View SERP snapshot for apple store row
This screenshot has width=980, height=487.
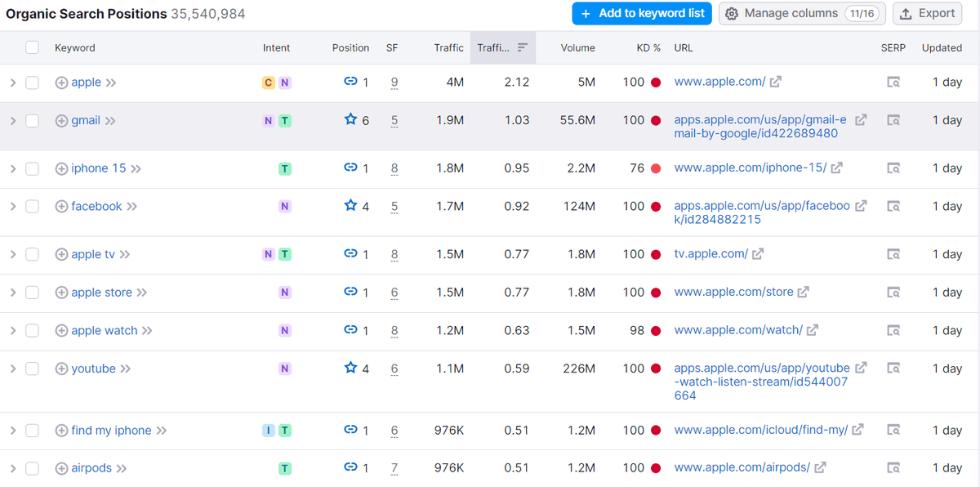tap(893, 293)
